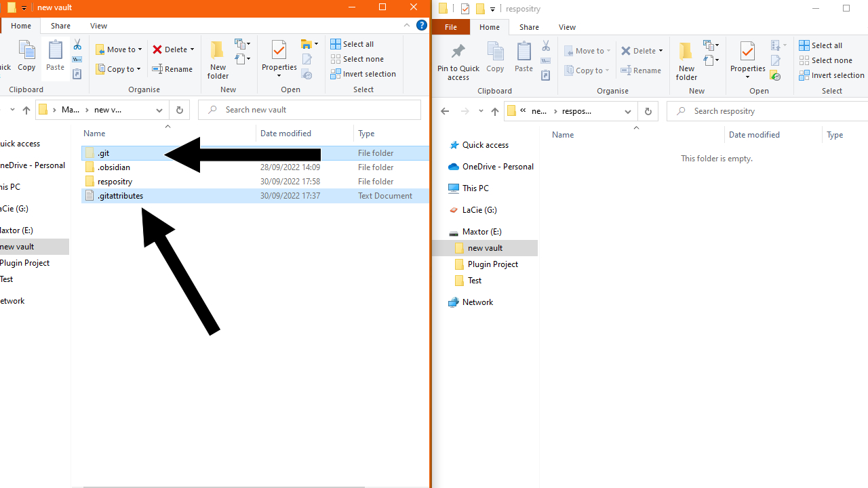Go back in respositry window navigation

pos(445,111)
